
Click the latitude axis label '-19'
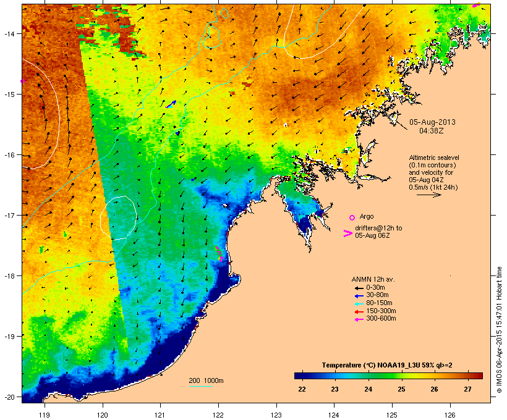tap(9, 337)
